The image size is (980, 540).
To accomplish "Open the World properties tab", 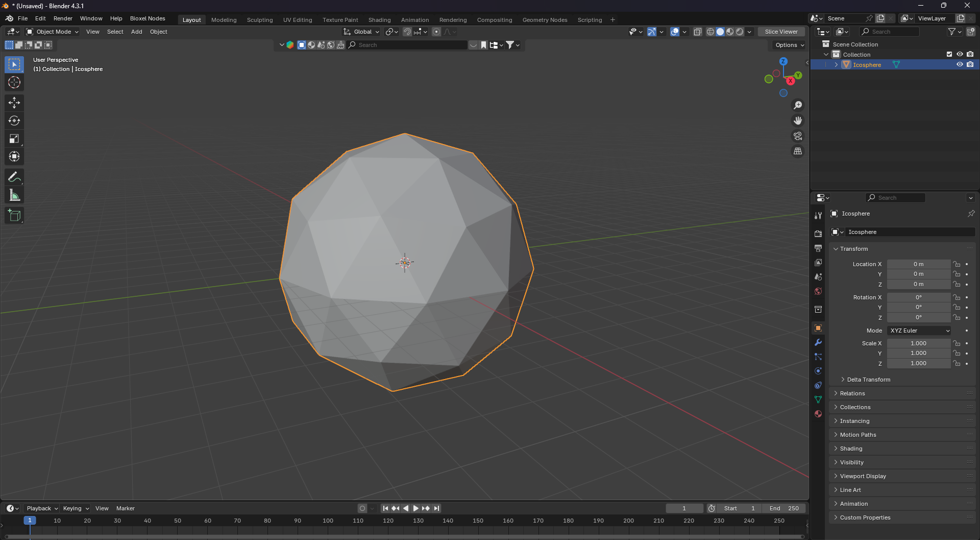I will 818,291.
